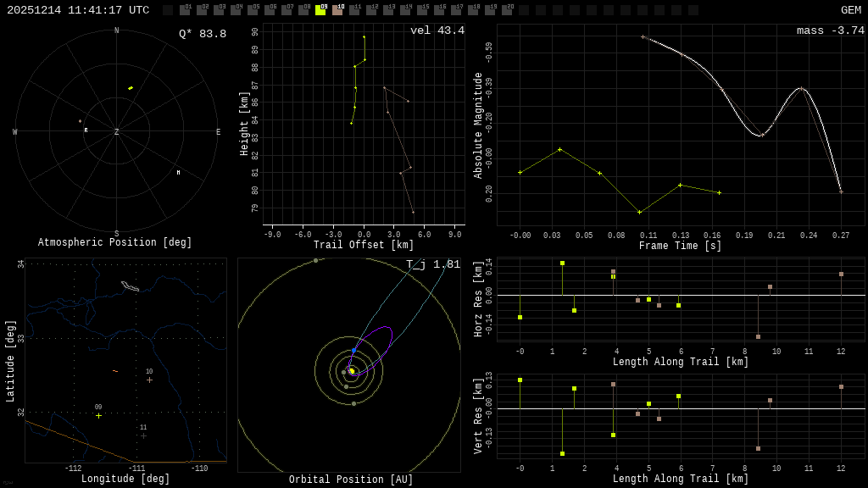
Task: Click the yellow meteor marker on polar plot
Action: tap(131, 88)
